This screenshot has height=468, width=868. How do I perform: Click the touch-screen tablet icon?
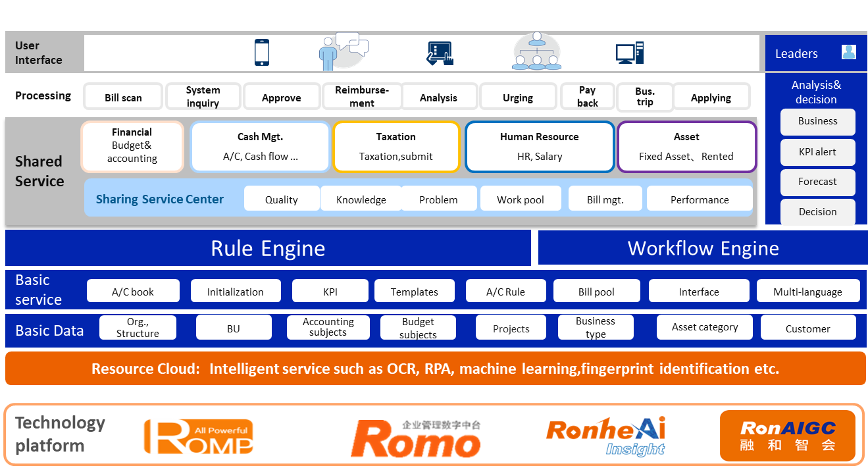[x=440, y=53]
